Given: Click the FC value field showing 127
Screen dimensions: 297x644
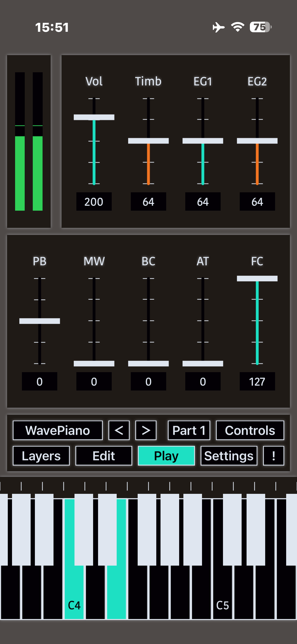Looking at the screenshot, I should point(257,381).
